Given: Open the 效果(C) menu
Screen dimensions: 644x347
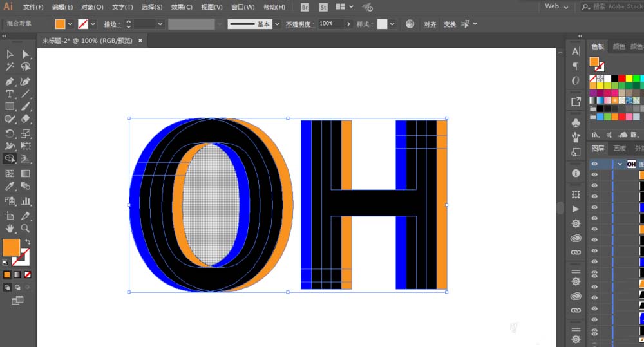Looking at the screenshot, I should coord(182,7).
